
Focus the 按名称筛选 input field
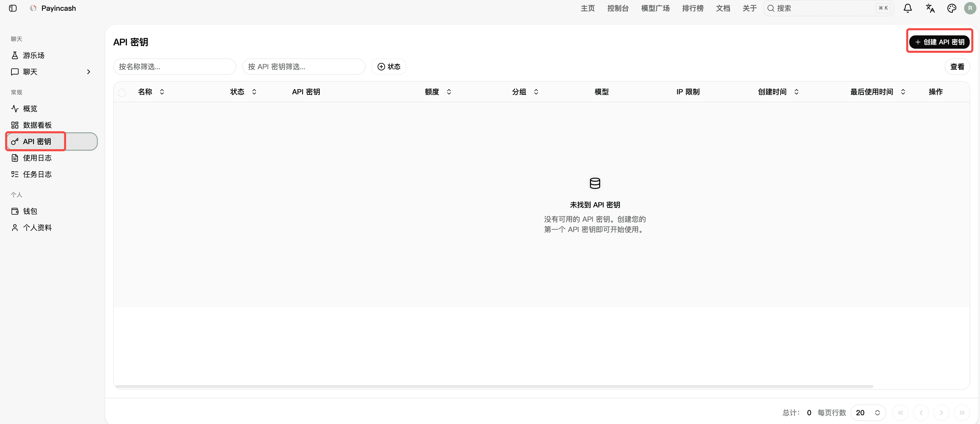[x=175, y=67]
